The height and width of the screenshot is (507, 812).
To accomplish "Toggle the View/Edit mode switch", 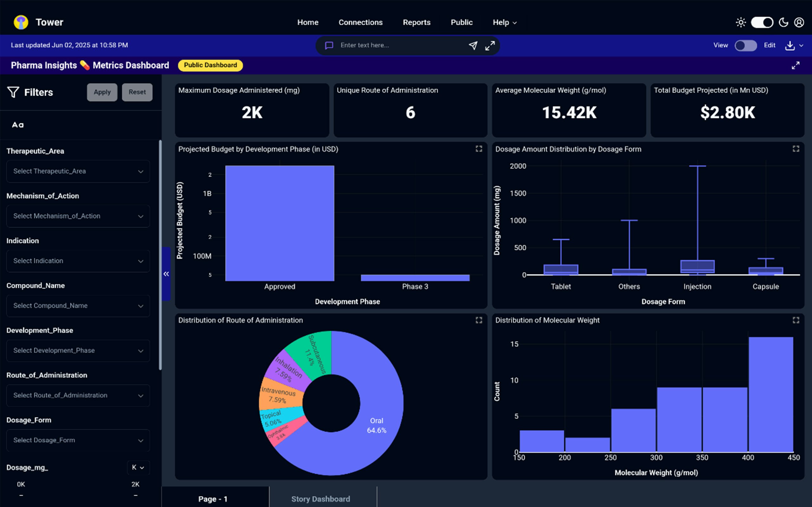I will coord(745,46).
